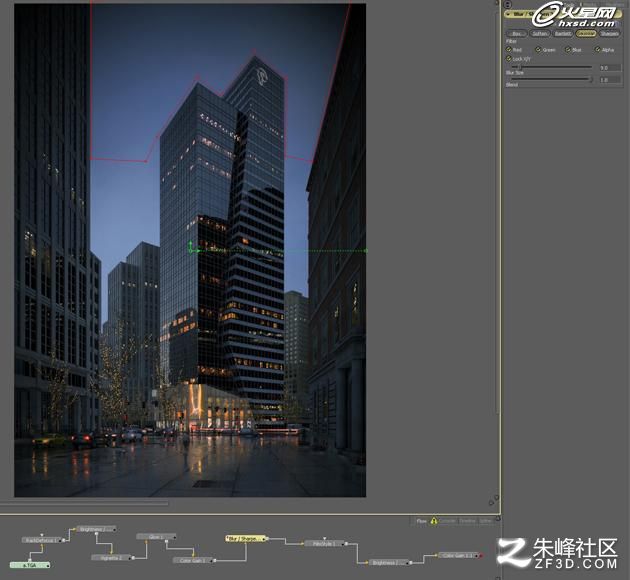Toggle the Red channel checkbox

click(x=509, y=49)
